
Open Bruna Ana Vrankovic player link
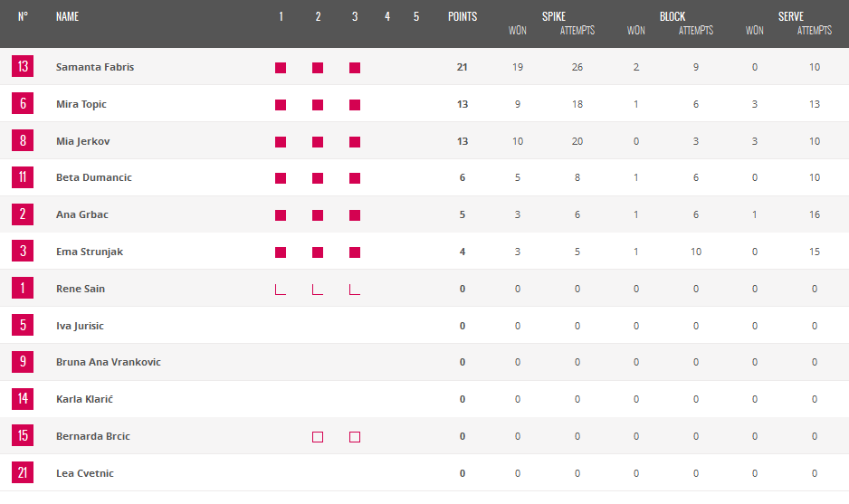(109, 362)
